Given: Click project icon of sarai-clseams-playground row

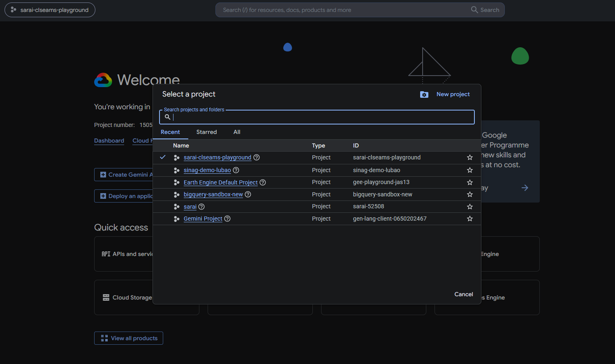Looking at the screenshot, I should click(176, 158).
